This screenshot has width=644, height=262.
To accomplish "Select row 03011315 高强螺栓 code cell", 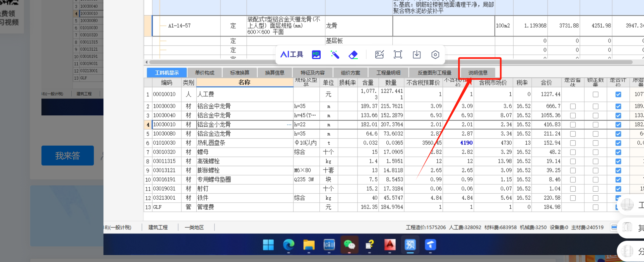I will pos(167,161).
